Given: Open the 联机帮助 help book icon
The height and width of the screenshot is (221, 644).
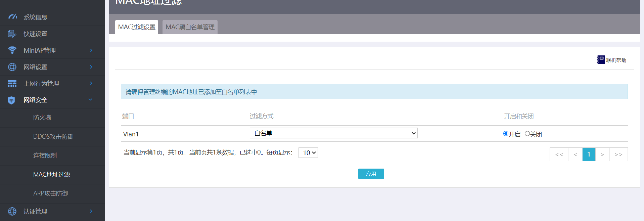Looking at the screenshot, I should (x=600, y=60).
